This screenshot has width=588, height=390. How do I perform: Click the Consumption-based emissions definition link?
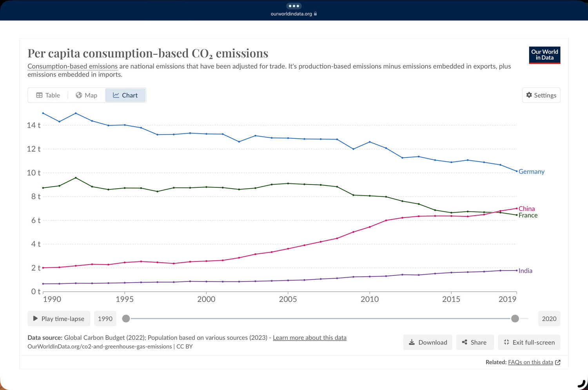[73, 67]
